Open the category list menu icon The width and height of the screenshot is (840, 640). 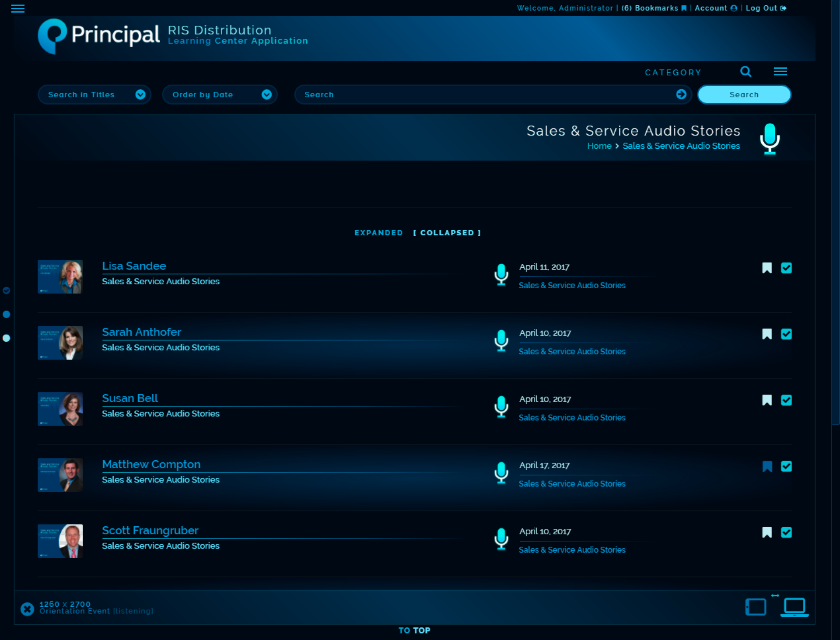(x=780, y=71)
